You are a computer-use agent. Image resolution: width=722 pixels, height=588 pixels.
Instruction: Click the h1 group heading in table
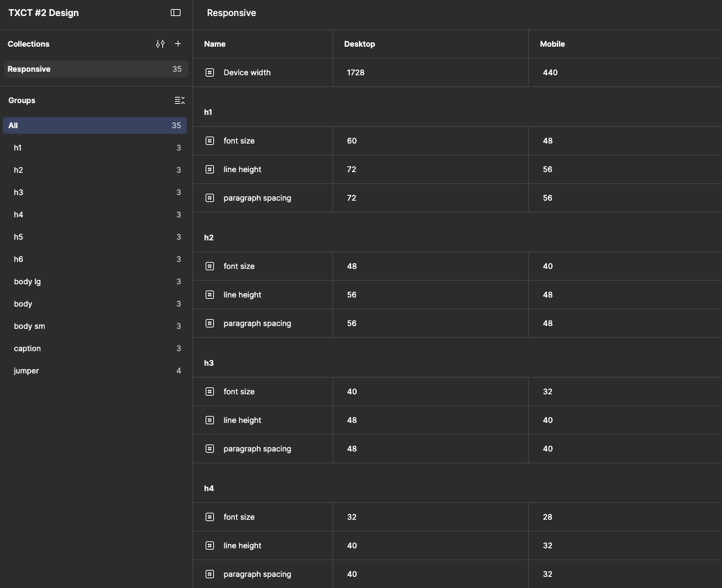click(x=208, y=112)
